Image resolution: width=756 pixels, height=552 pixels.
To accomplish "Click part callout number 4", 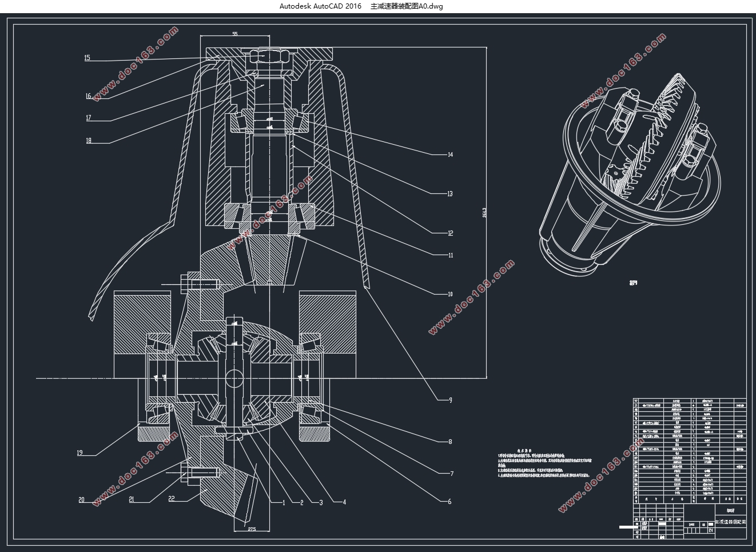I will pos(344,503).
